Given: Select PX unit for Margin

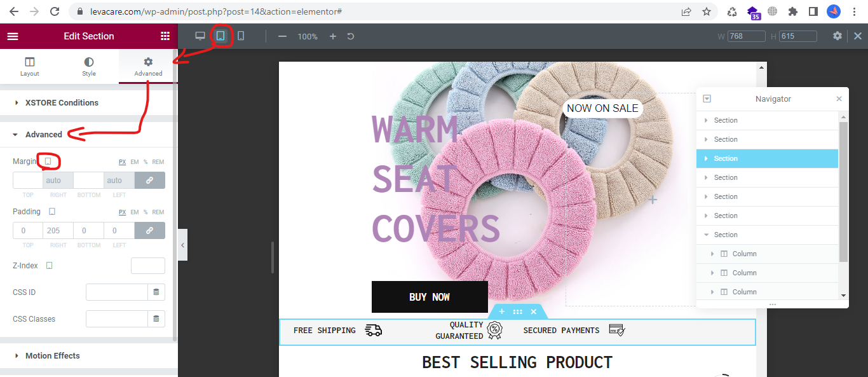Looking at the screenshot, I should coord(122,162).
